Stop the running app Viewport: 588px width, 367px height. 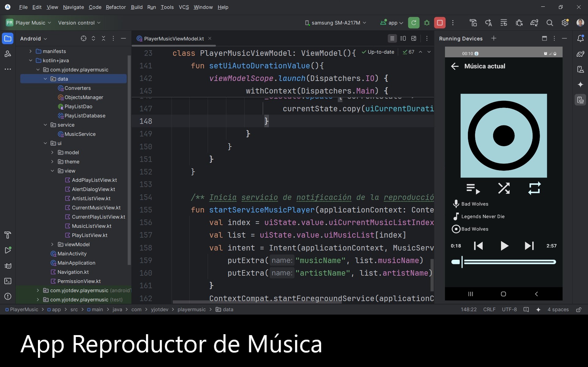[x=440, y=23]
